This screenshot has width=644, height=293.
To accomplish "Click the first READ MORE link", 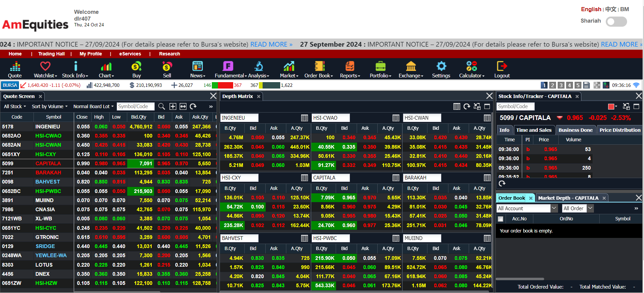I will 271,45.
